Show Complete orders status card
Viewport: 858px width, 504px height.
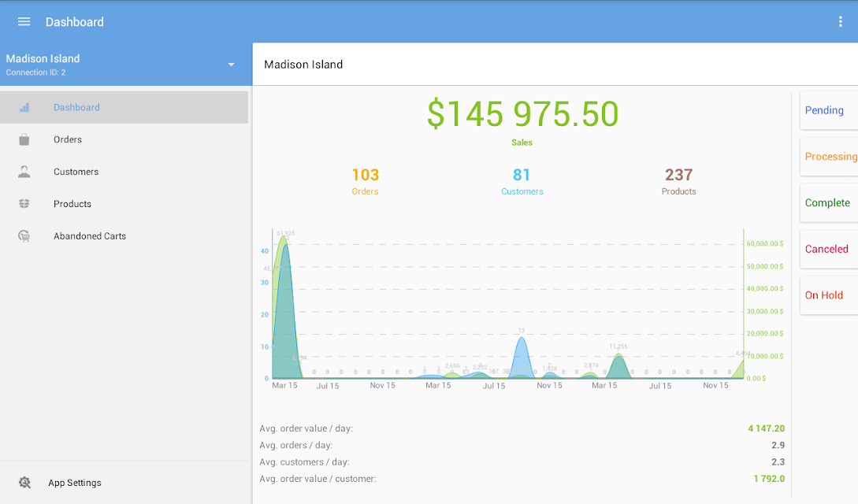[x=829, y=203]
